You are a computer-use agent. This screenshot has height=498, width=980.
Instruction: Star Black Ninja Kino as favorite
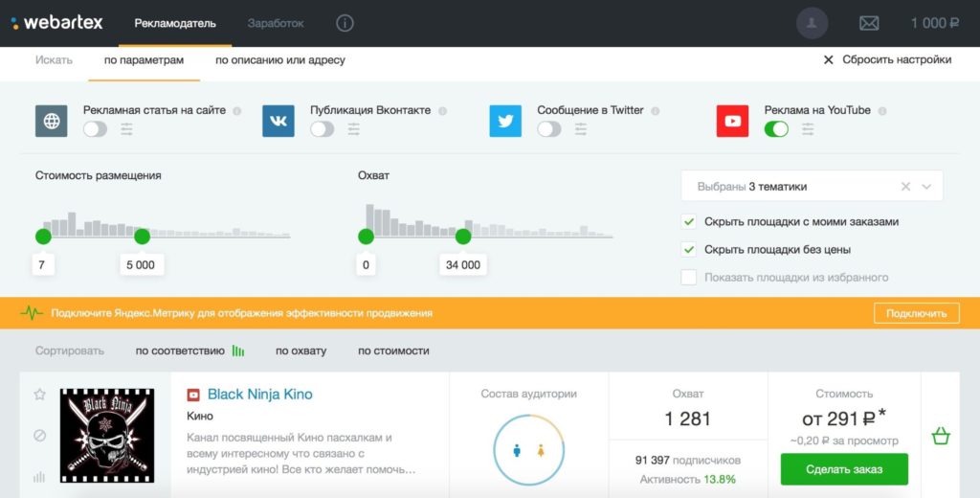[40, 395]
